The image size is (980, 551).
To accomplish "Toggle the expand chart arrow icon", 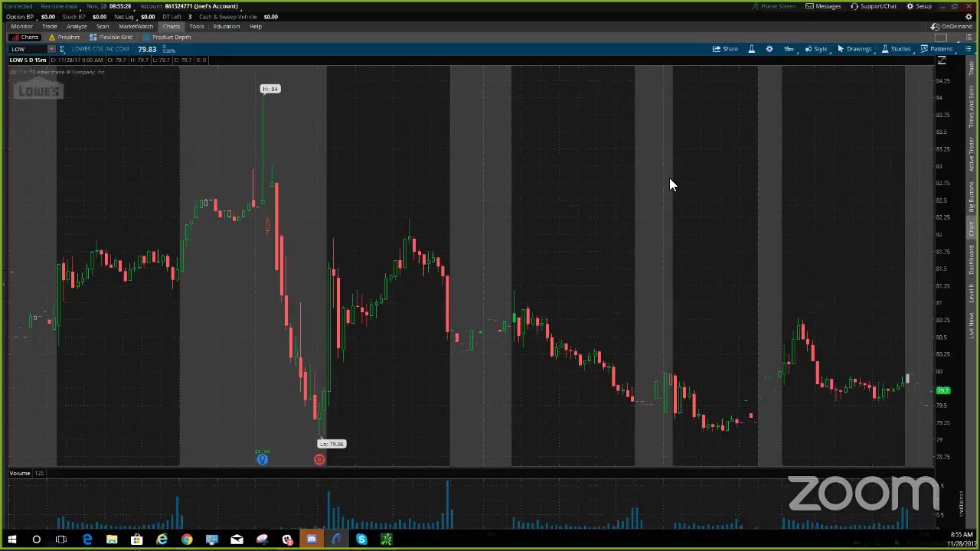I will pyautogui.click(x=942, y=60).
